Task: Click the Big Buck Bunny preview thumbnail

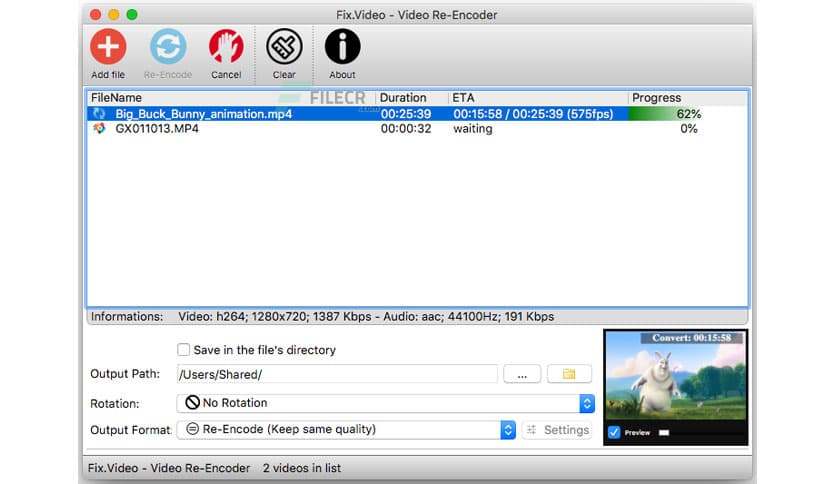Action: 676,376
